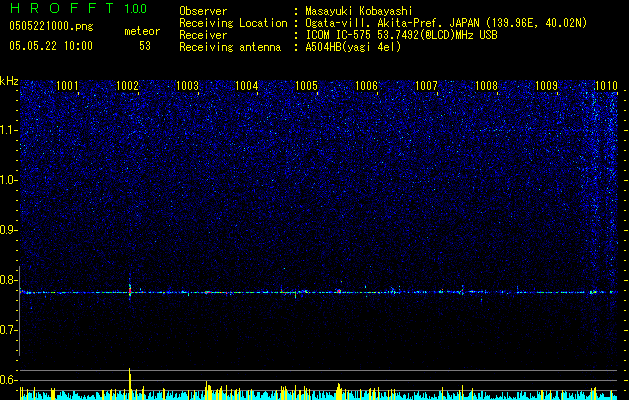This screenshot has height=400, width=629.
Task: Click the ICOM IC-575 53.7492 MHz receiver text
Action: pyautogui.click(x=401, y=35)
